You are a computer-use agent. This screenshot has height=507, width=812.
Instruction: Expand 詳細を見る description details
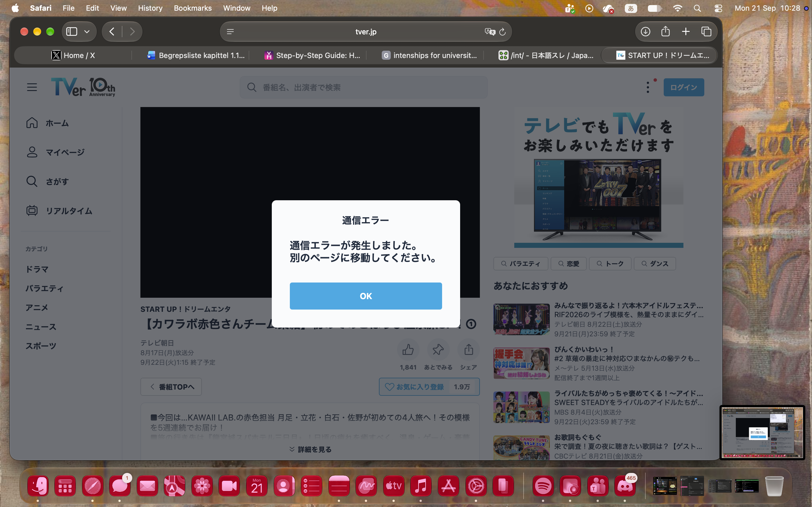tap(310, 449)
